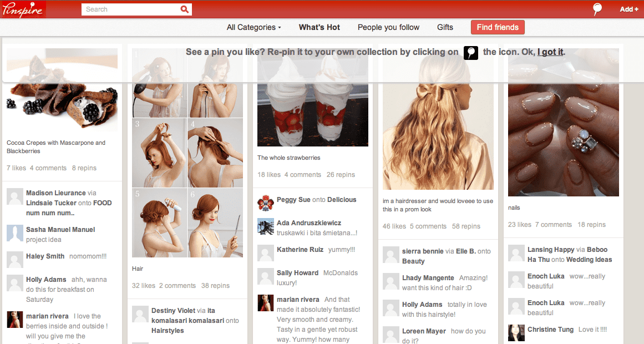Click the black re-pin icon in the tip banner
Image resolution: width=644 pixels, height=344 pixels.
coord(471,53)
